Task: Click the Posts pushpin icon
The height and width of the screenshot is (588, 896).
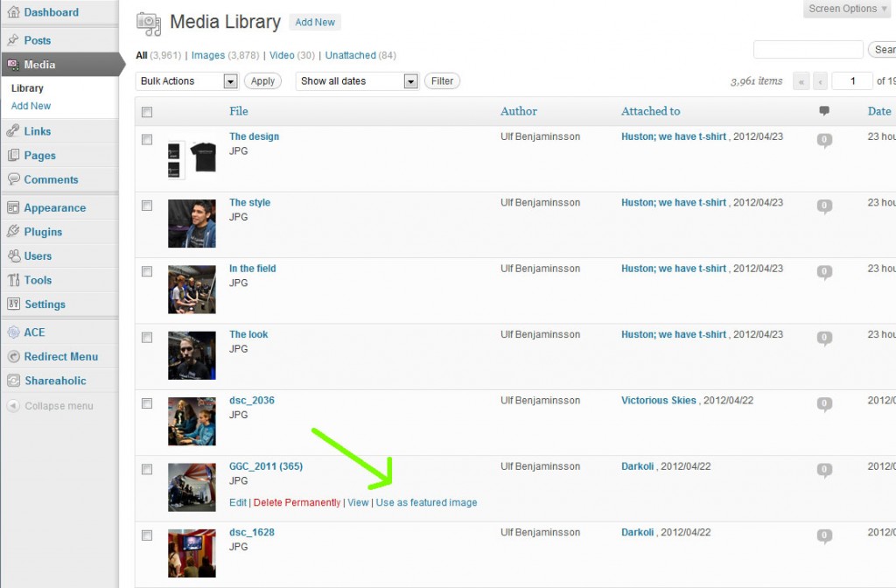Action: coord(13,40)
